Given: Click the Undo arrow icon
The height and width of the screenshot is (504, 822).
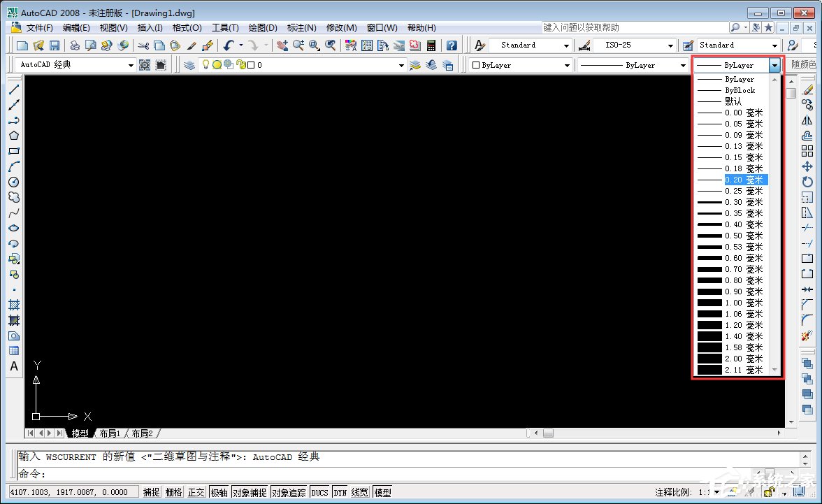Looking at the screenshot, I should point(229,45).
